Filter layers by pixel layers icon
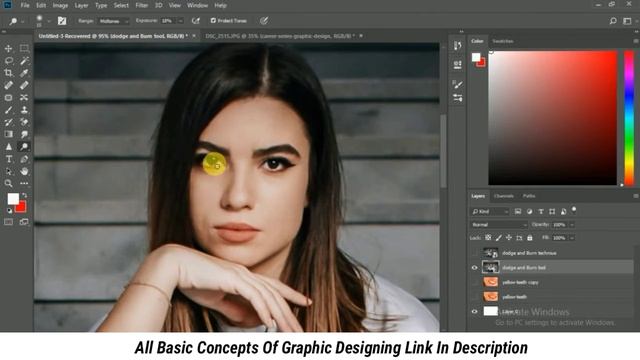Viewport: 640px width, 360px height. [518, 211]
